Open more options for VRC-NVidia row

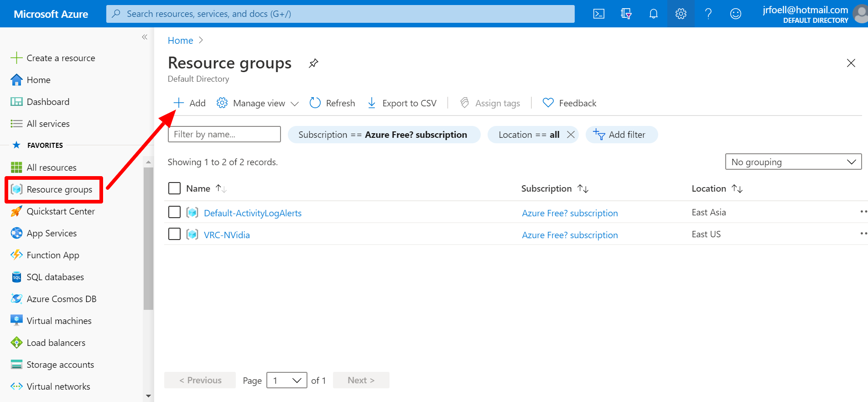[863, 234]
